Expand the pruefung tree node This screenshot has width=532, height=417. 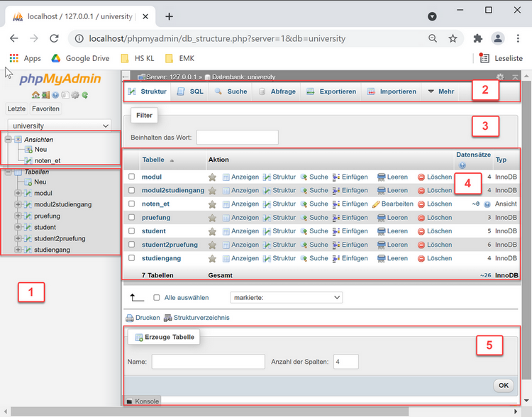coord(18,216)
